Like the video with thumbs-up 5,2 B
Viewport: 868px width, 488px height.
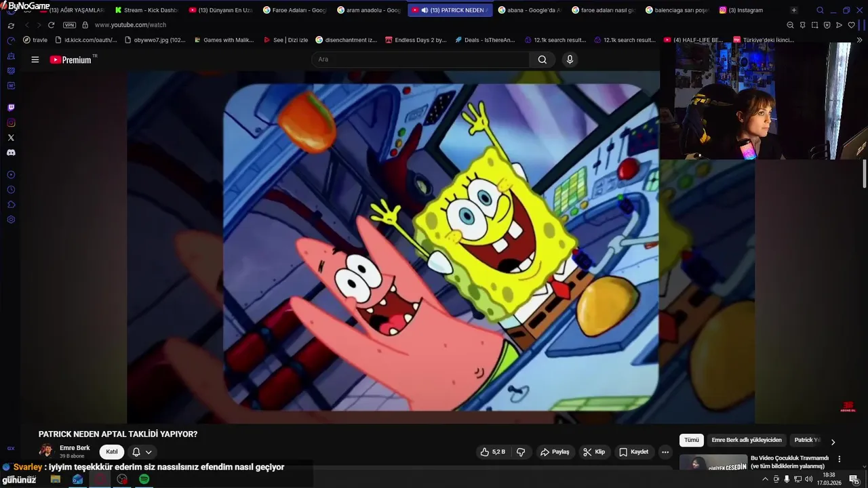pos(493,452)
